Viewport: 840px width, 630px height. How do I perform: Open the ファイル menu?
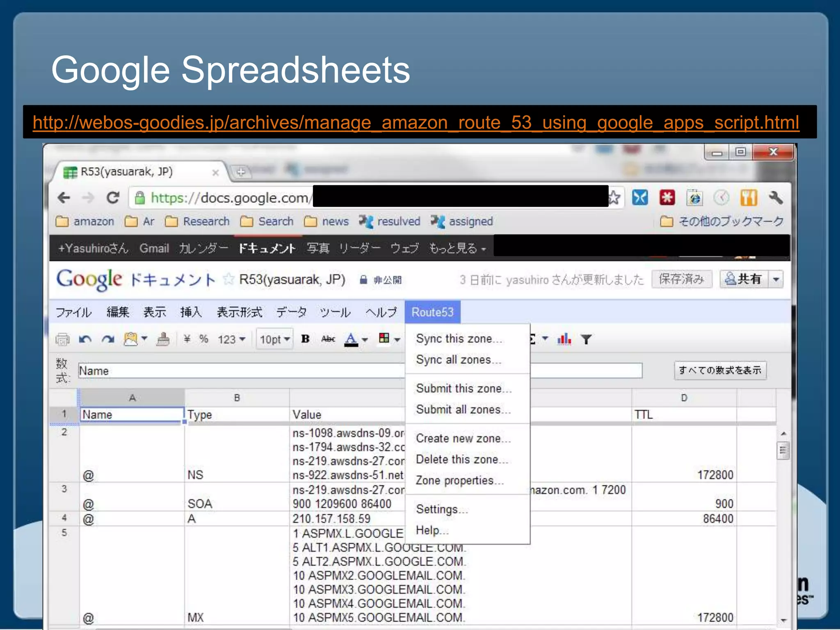point(73,312)
